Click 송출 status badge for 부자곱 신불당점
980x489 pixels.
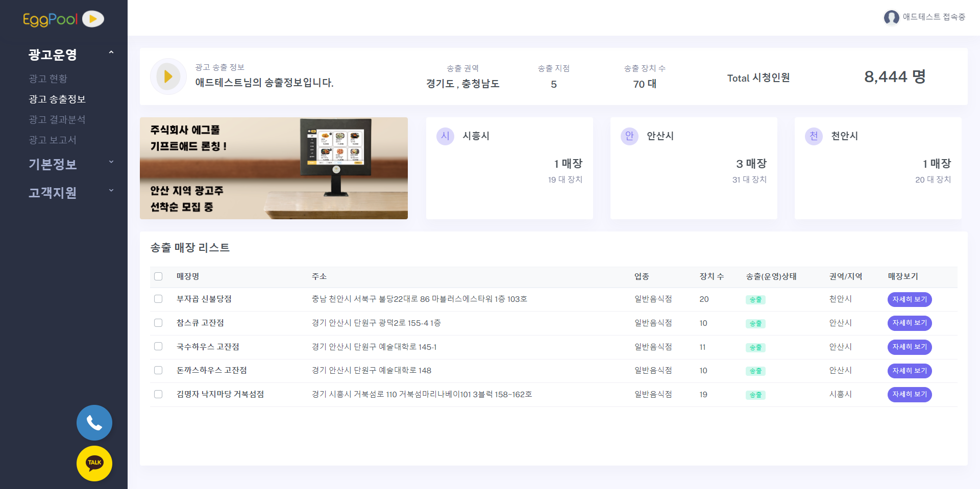755,300
